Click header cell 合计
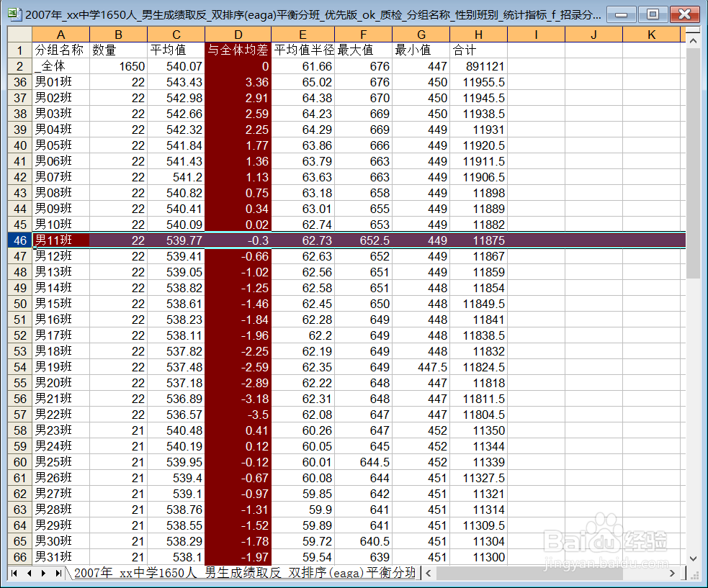The width and height of the screenshot is (708, 588). 479,50
